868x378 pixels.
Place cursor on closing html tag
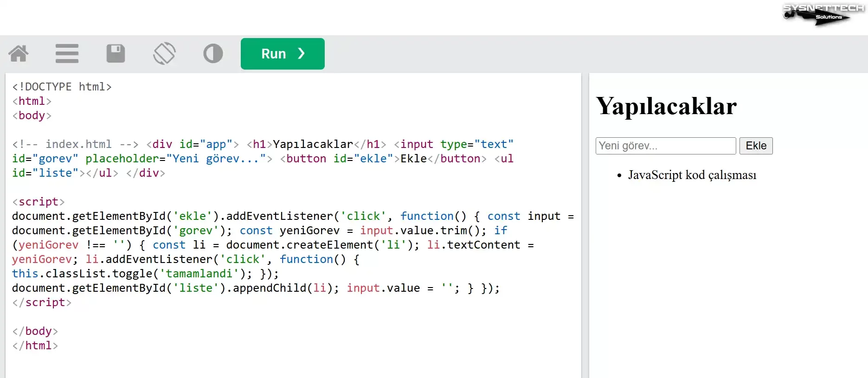(x=35, y=346)
